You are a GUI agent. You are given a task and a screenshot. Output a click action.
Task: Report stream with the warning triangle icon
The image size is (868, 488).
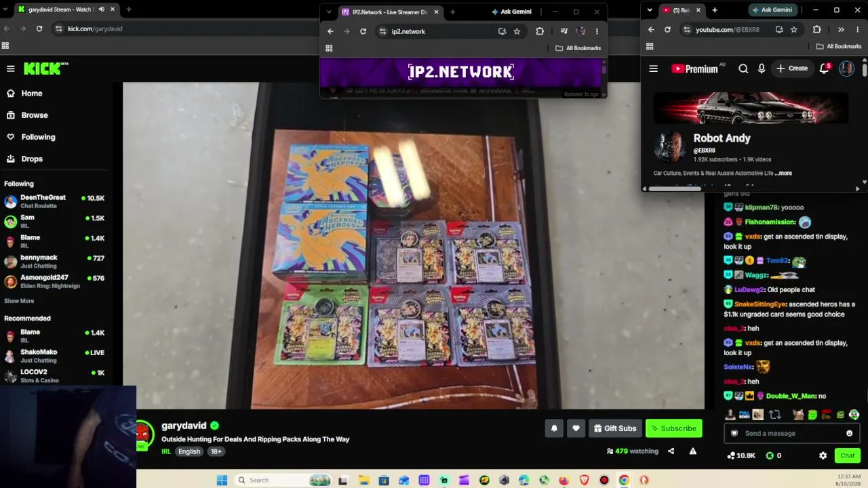(692, 451)
